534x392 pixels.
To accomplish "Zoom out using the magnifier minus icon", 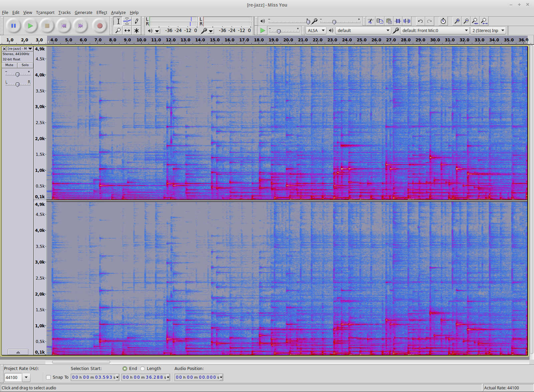I will [x=466, y=21].
